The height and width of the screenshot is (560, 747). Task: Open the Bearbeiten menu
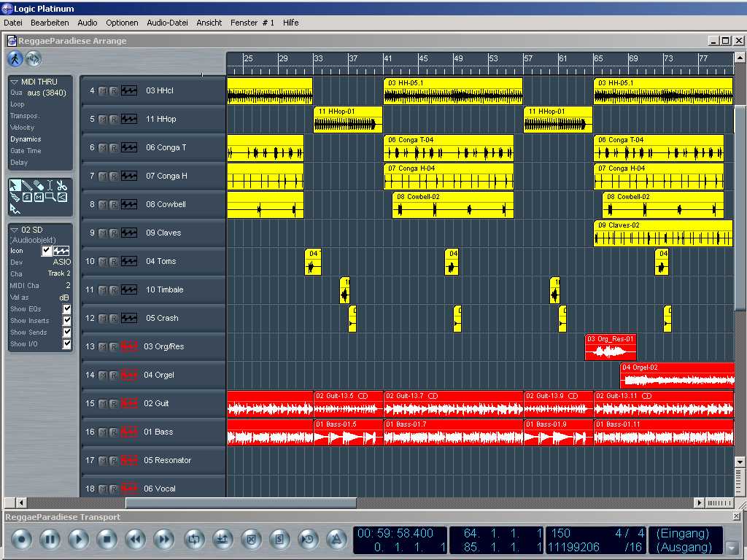[x=50, y=23]
